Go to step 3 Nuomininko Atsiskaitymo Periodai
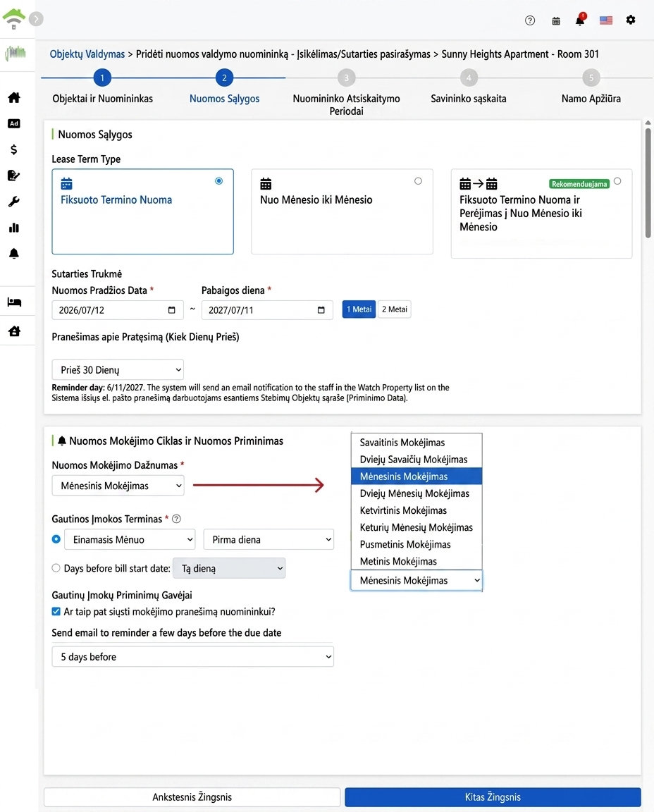The width and height of the screenshot is (654, 812). click(x=347, y=78)
